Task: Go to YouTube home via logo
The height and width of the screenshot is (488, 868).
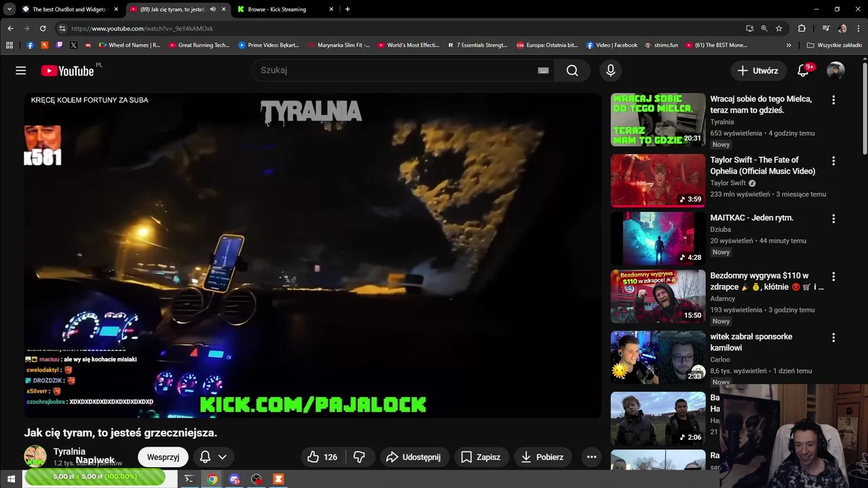Action: click(67, 70)
